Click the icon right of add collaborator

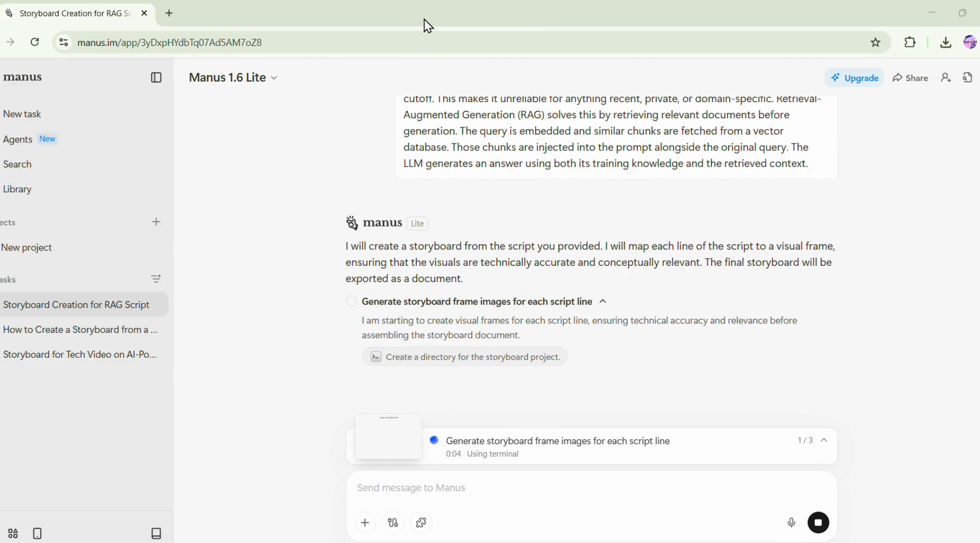coord(968,78)
